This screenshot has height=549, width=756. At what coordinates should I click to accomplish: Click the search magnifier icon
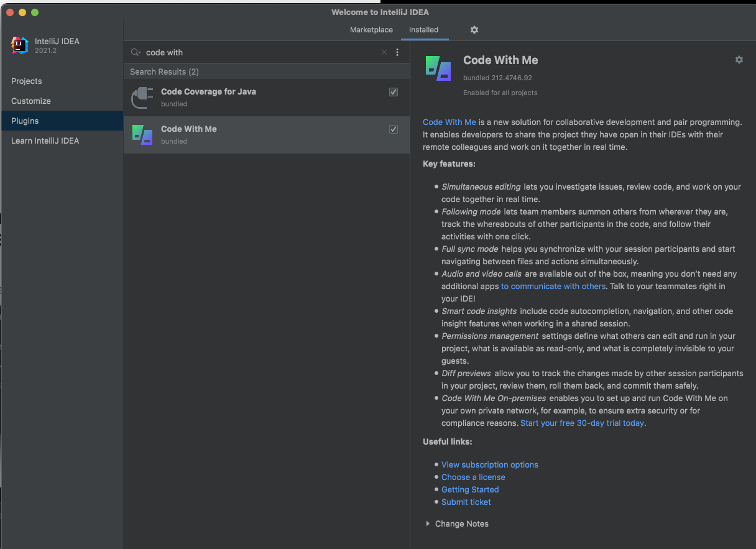(x=136, y=52)
